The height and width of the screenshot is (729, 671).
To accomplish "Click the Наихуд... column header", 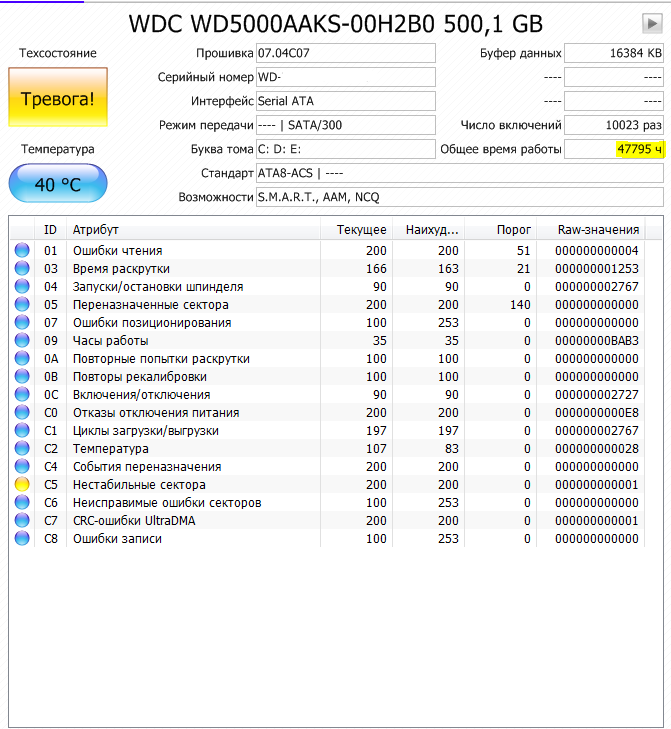I will (x=428, y=230).
